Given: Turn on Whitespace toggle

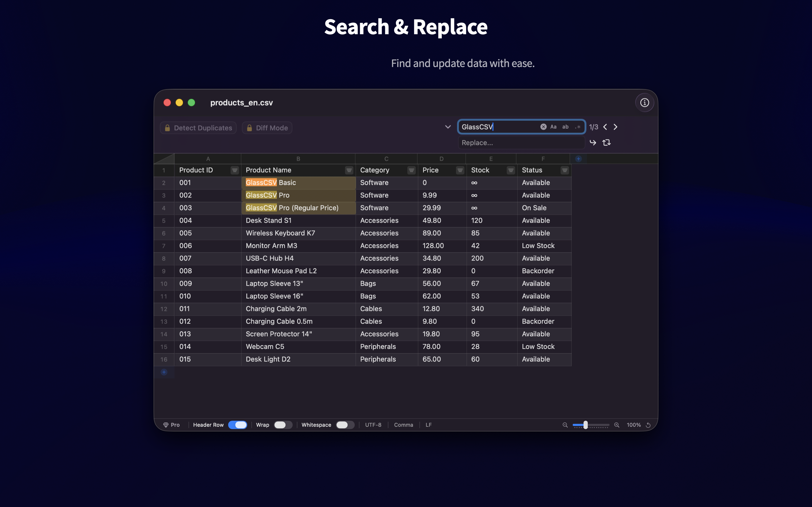Looking at the screenshot, I should pyautogui.click(x=345, y=425).
